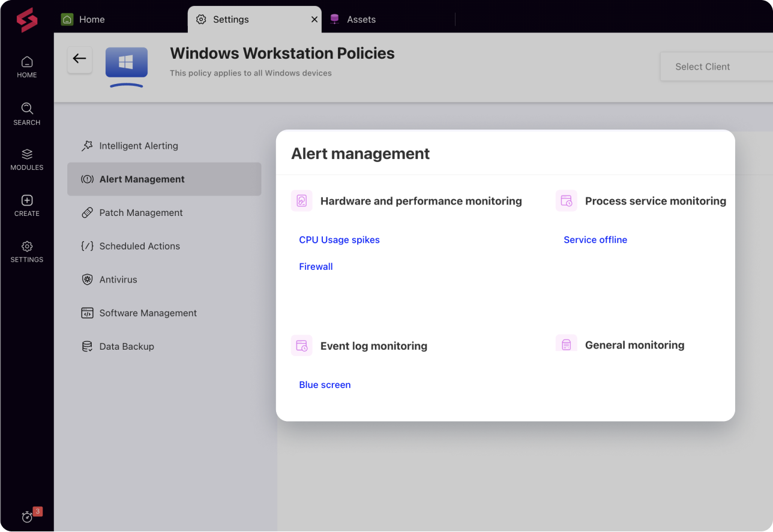The width and height of the screenshot is (773, 532).
Task: Select the Hardware and performance monitoring icon
Action: [x=301, y=200]
